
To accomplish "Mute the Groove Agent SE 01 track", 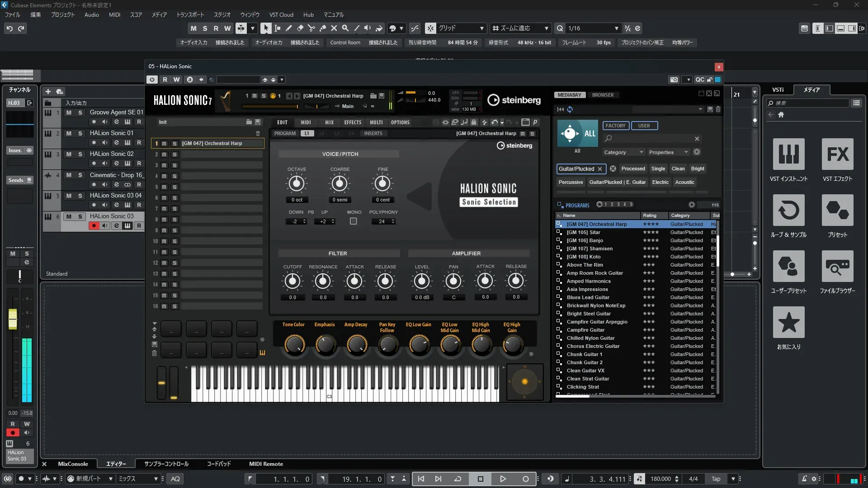I will [x=69, y=113].
